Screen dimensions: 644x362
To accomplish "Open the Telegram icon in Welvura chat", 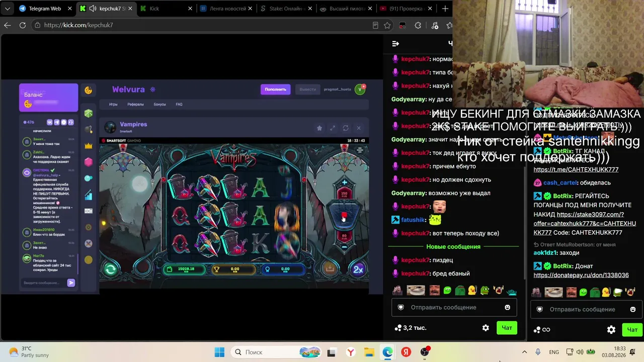I will [x=57, y=122].
